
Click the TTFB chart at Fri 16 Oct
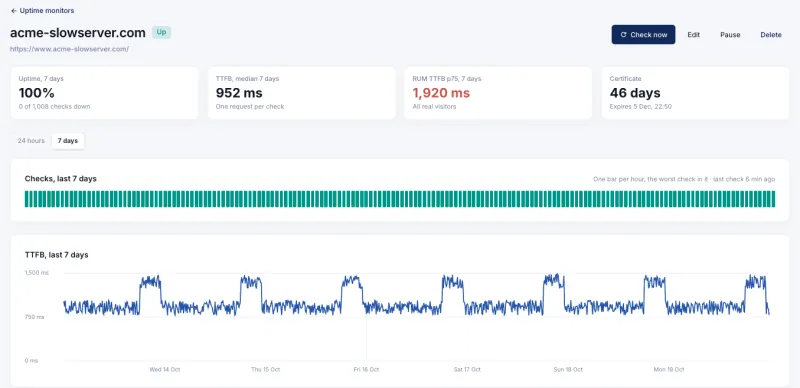366,307
